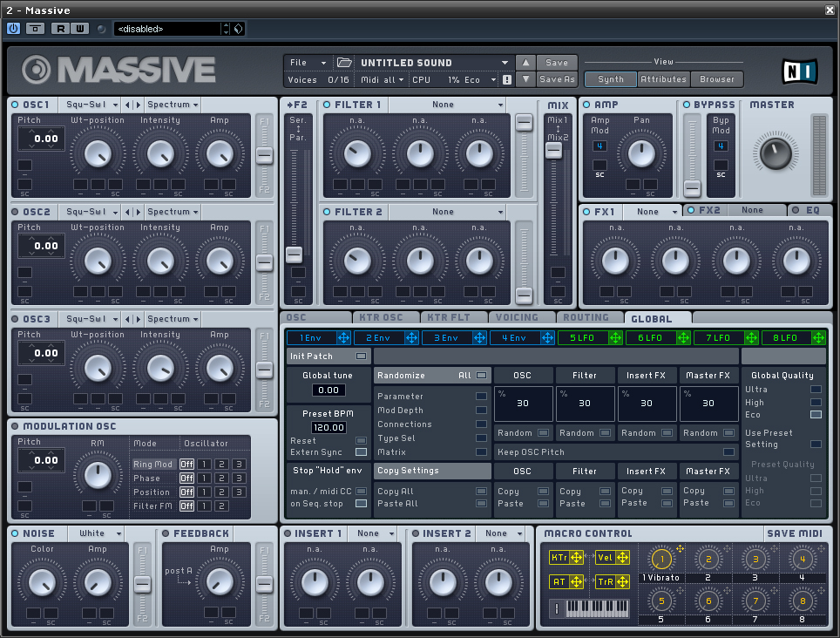The width and height of the screenshot is (840, 638).
Task: Toggle Keep OSC Pitch checkbox
Action: coord(728,452)
